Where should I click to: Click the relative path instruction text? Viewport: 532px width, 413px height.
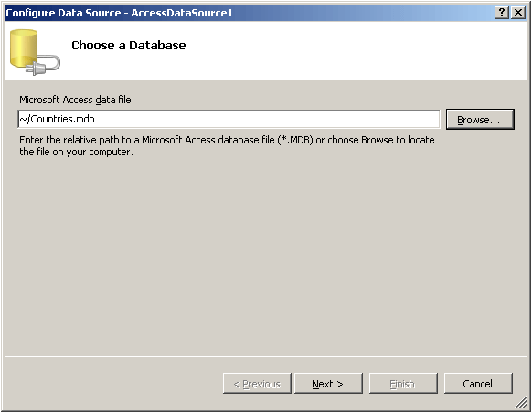pyautogui.click(x=227, y=146)
